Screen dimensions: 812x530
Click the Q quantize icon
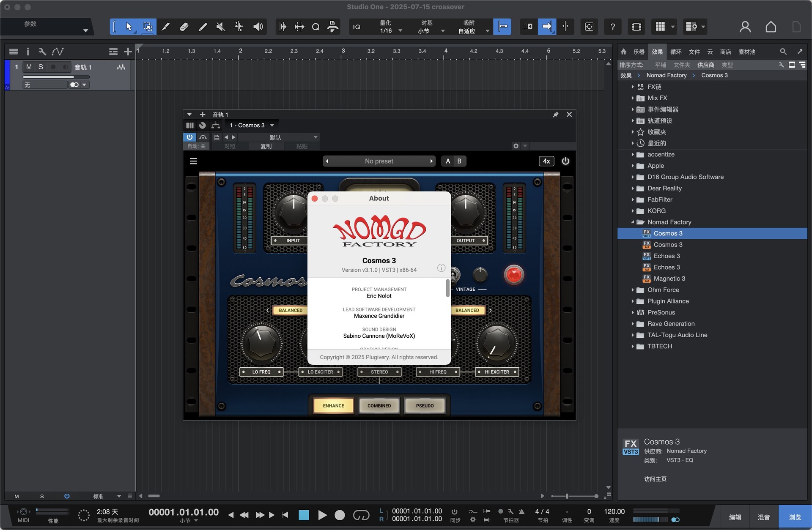coord(315,27)
